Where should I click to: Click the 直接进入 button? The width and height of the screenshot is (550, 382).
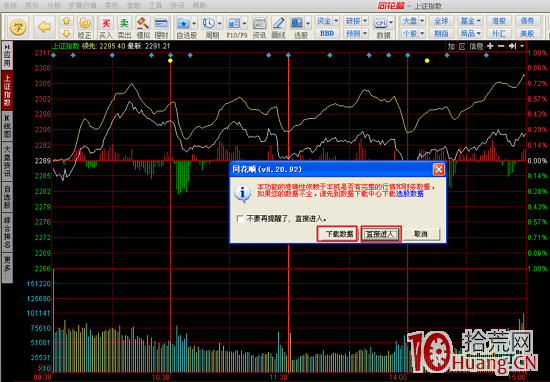tap(381, 234)
